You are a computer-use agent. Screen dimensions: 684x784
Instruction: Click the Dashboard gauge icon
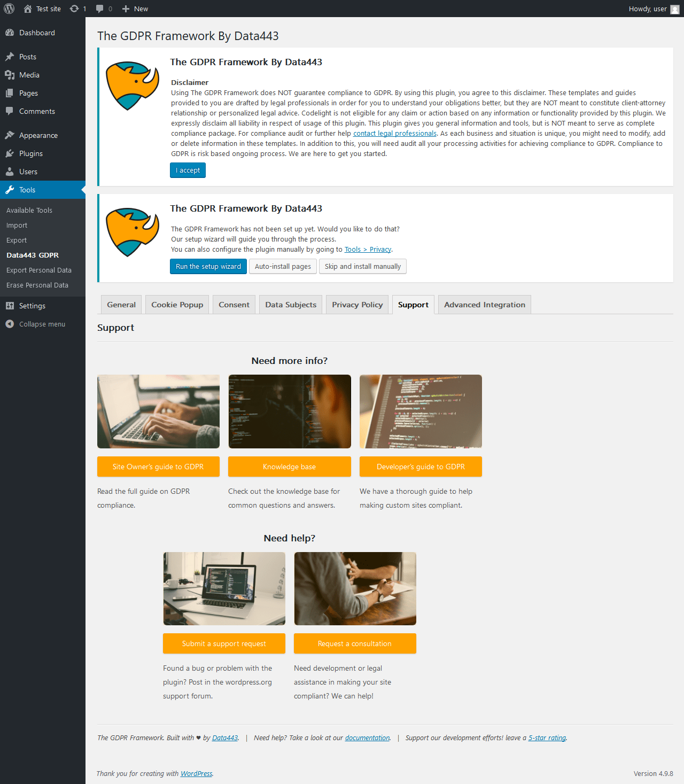click(10, 33)
